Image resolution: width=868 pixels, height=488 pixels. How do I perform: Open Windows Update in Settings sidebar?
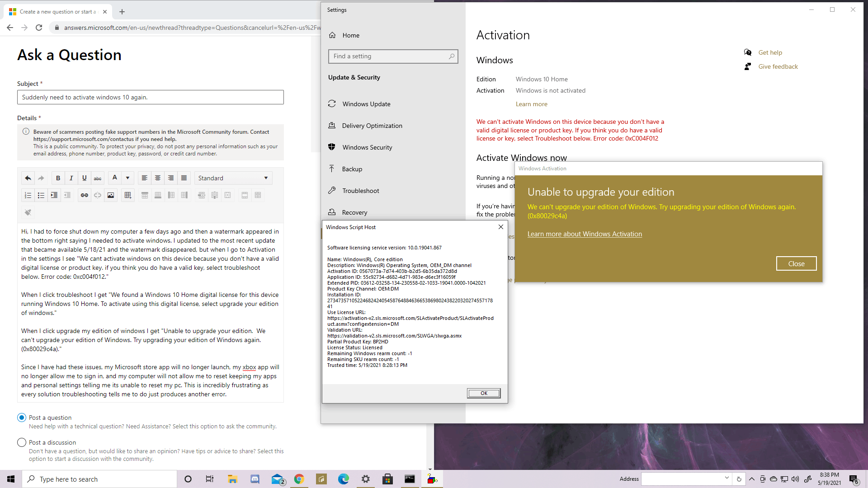tap(366, 104)
